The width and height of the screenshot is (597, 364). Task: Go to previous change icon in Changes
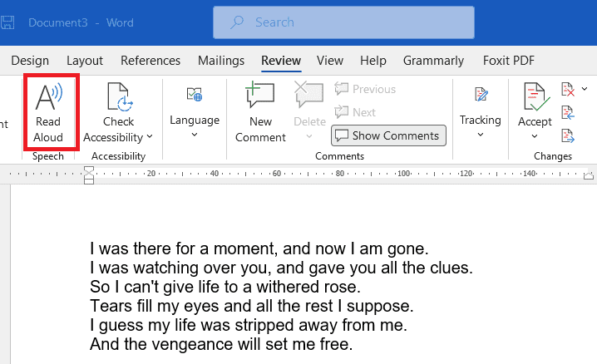pyautogui.click(x=568, y=112)
